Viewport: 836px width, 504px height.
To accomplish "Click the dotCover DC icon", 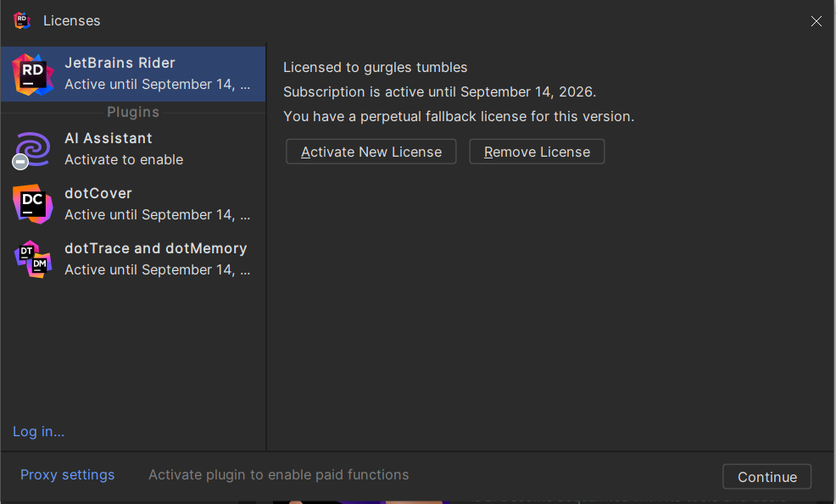I will pyautogui.click(x=32, y=204).
